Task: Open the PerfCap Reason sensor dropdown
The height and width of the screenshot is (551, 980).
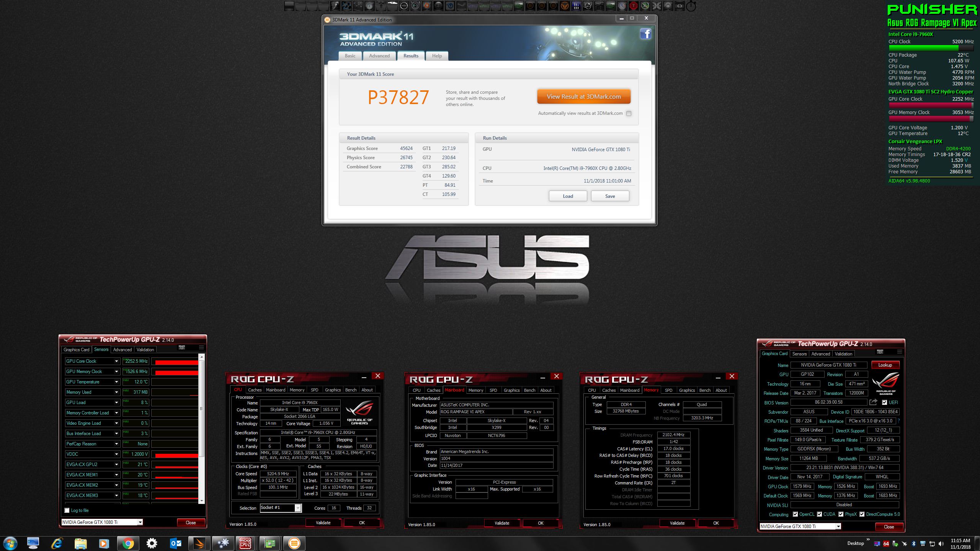Action: tap(116, 444)
